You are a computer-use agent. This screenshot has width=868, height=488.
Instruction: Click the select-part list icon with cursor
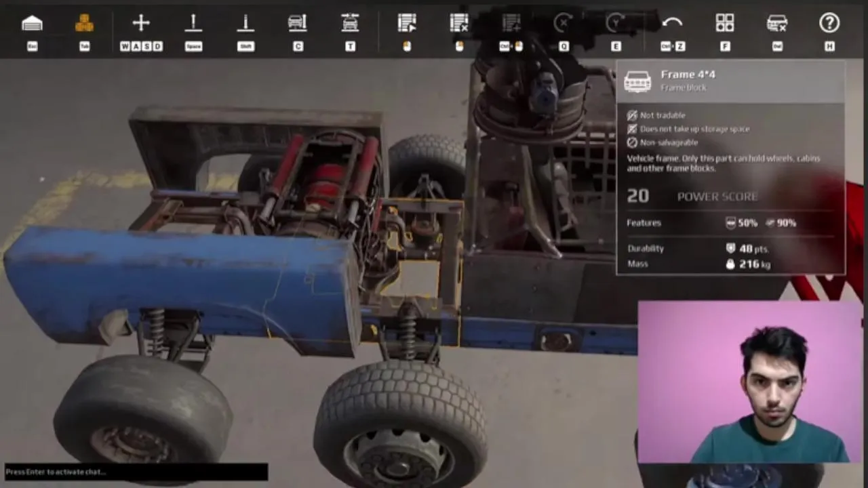coord(407,24)
